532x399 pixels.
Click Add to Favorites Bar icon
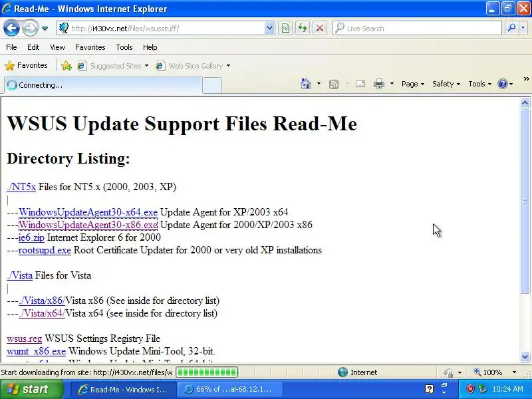pos(66,65)
